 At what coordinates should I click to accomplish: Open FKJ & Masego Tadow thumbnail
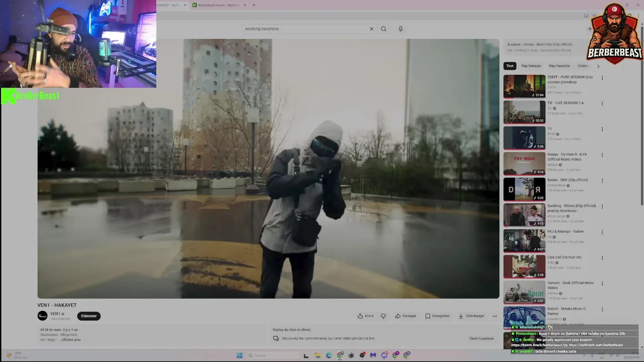524,241
